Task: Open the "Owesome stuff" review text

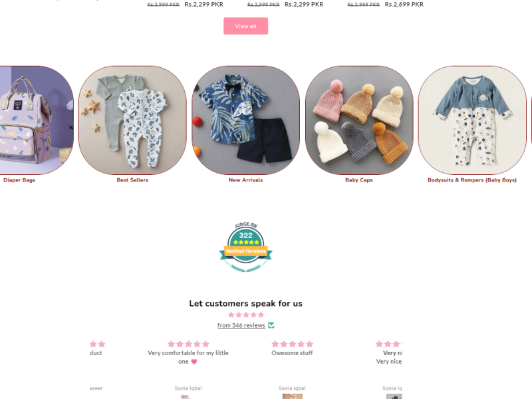Action: (x=292, y=353)
